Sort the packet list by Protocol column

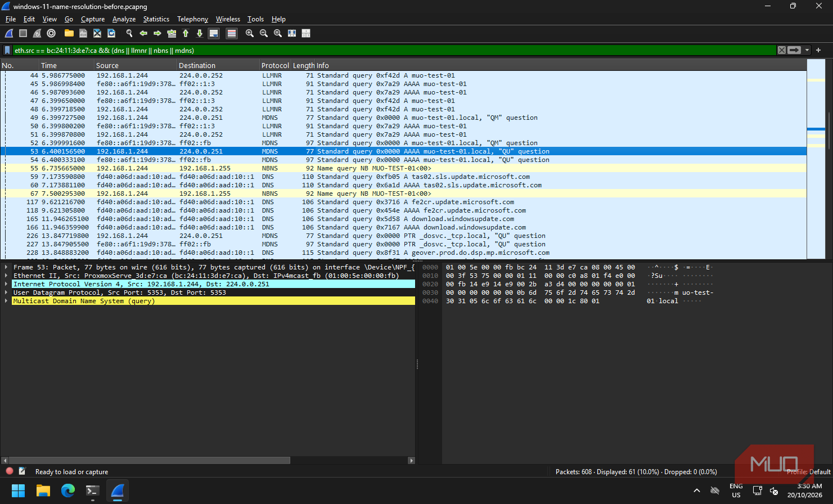click(x=275, y=66)
